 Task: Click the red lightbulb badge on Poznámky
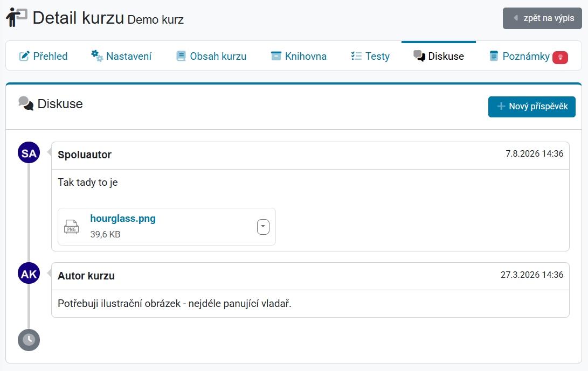tap(561, 57)
